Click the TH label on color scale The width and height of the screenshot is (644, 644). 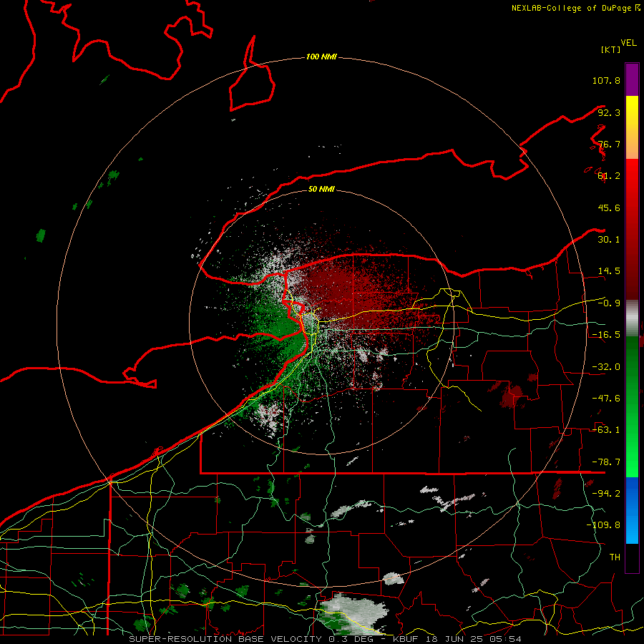(x=615, y=557)
